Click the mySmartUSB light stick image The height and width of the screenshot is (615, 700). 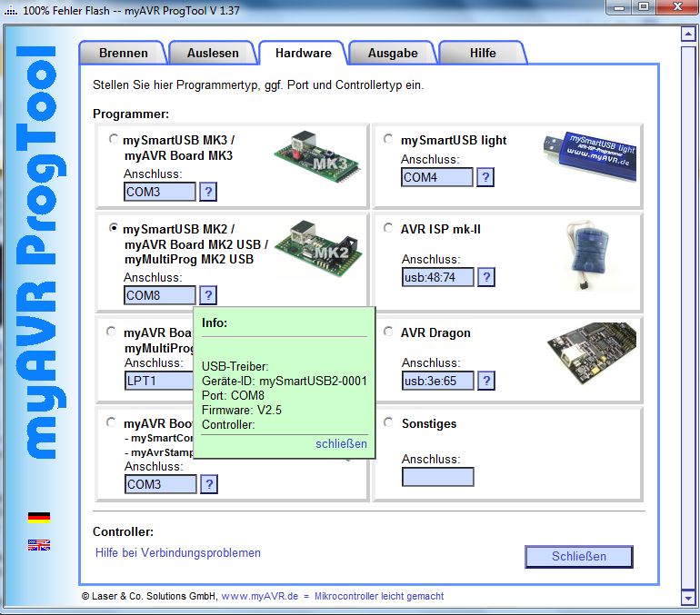(590, 155)
